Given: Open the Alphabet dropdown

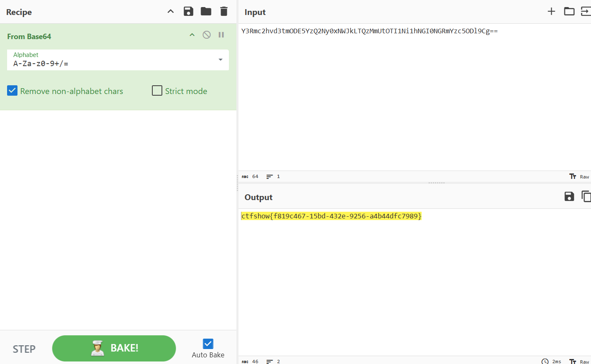Looking at the screenshot, I should coord(221,60).
